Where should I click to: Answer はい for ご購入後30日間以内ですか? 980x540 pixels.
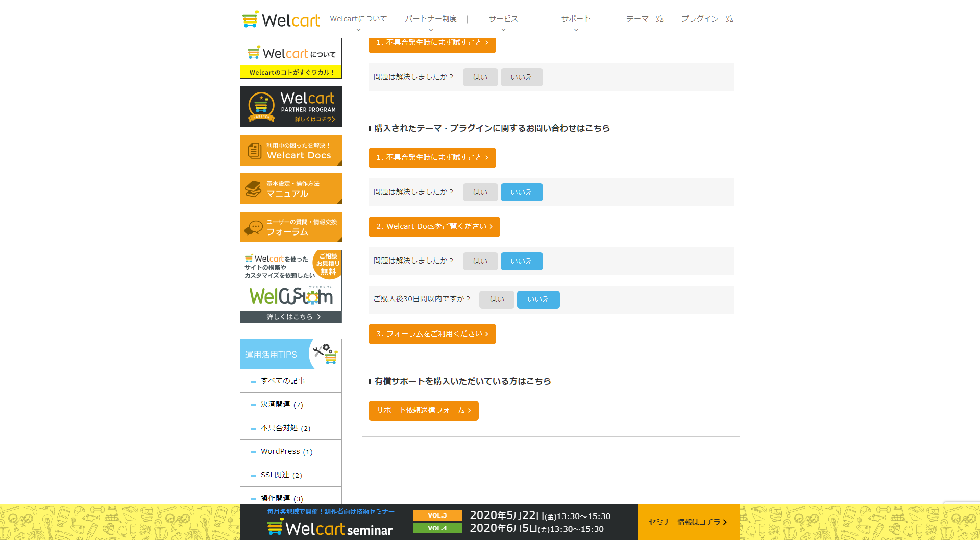pos(497,299)
